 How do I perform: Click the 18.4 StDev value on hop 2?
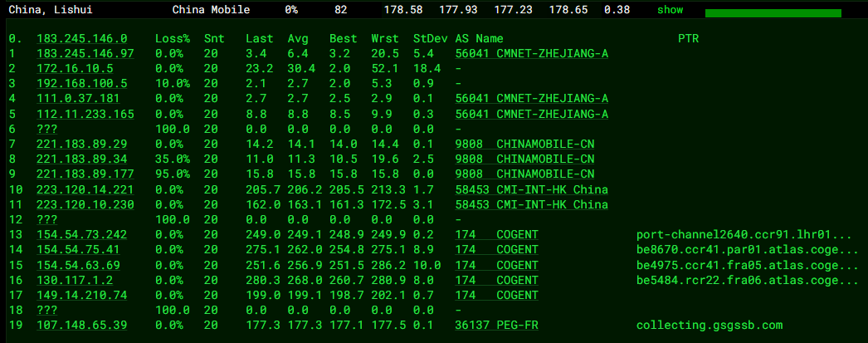[427, 69]
